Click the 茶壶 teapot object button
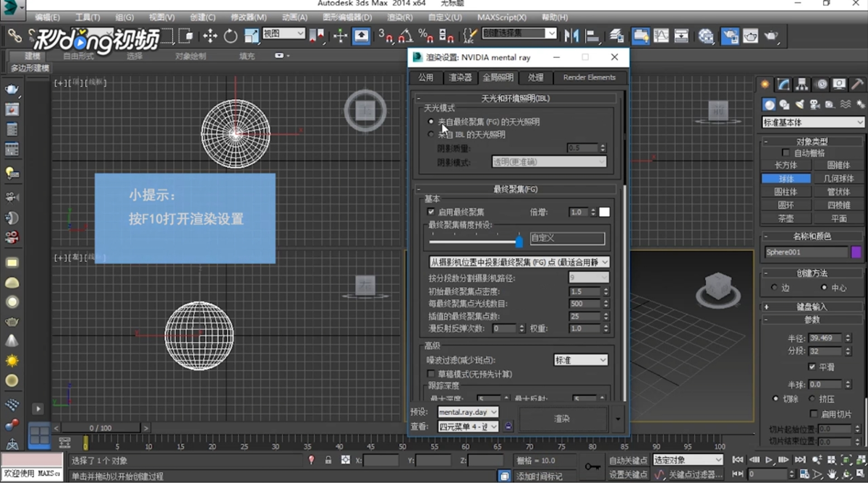868x483 pixels. (x=786, y=218)
